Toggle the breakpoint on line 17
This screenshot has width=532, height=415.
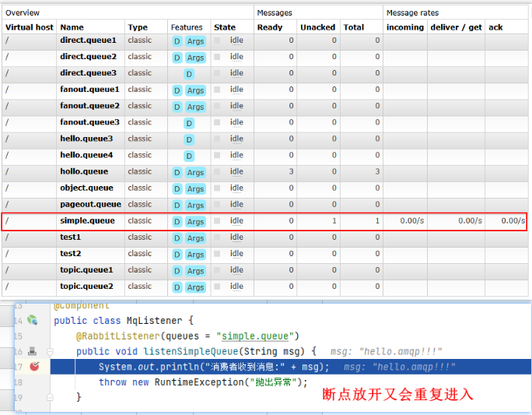click(33, 367)
